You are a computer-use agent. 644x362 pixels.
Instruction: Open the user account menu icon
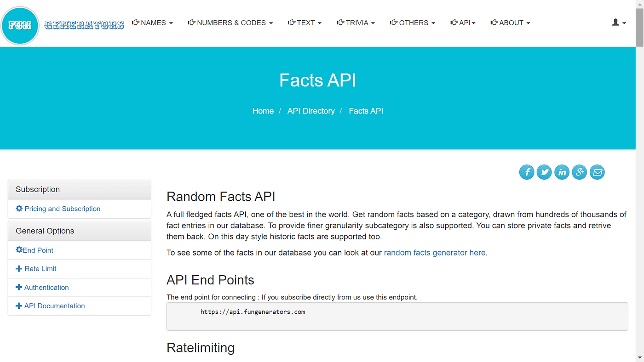pos(619,23)
